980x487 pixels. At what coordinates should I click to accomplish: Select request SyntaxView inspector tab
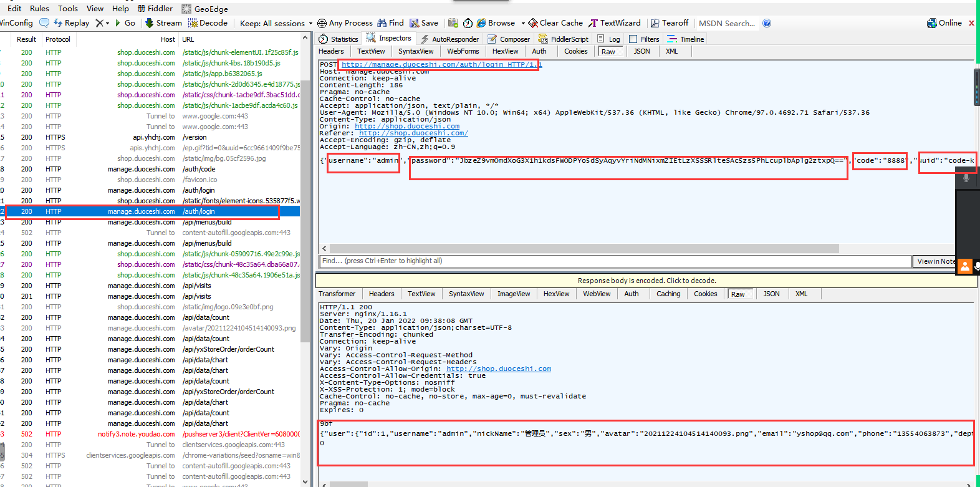point(416,51)
